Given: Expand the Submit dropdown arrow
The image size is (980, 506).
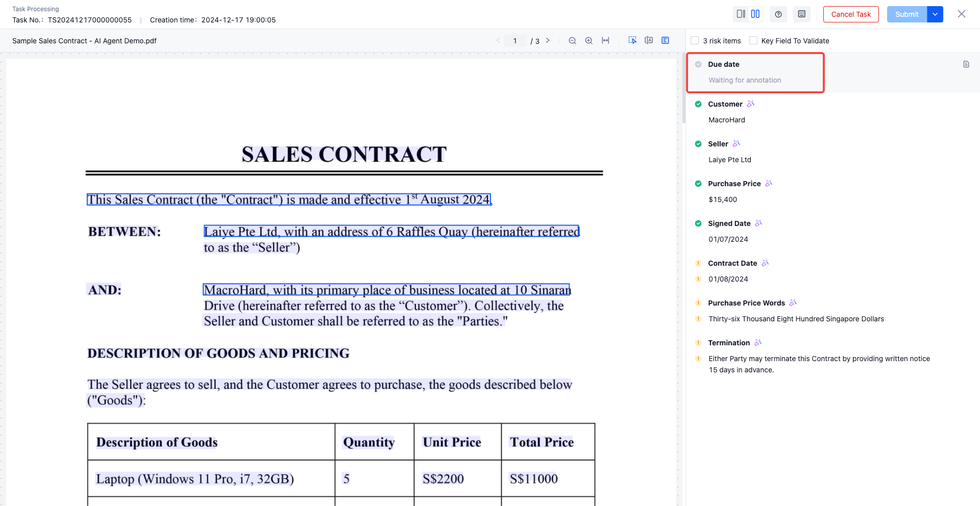Looking at the screenshot, I should pos(935,14).
